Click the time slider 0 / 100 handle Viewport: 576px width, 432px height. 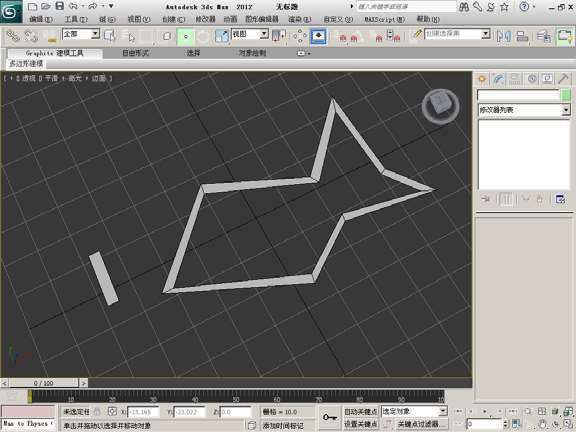[x=43, y=383]
